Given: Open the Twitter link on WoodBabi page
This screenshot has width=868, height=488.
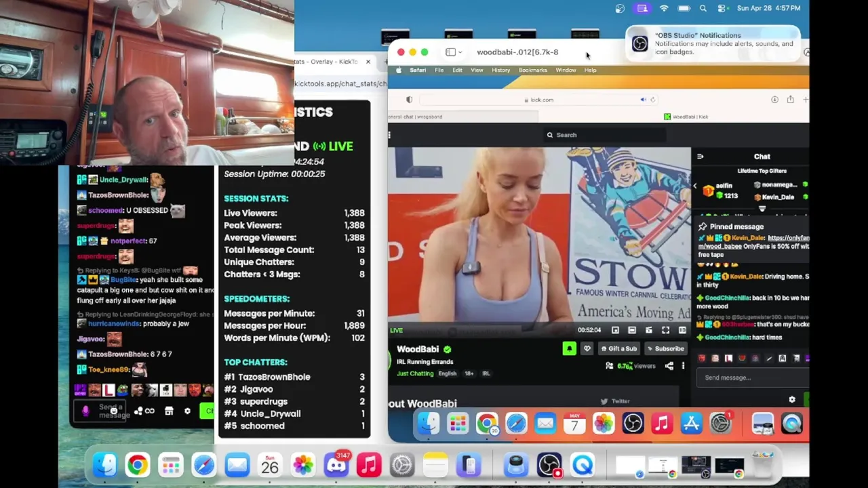Looking at the screenshot, I should pos(616,401).
